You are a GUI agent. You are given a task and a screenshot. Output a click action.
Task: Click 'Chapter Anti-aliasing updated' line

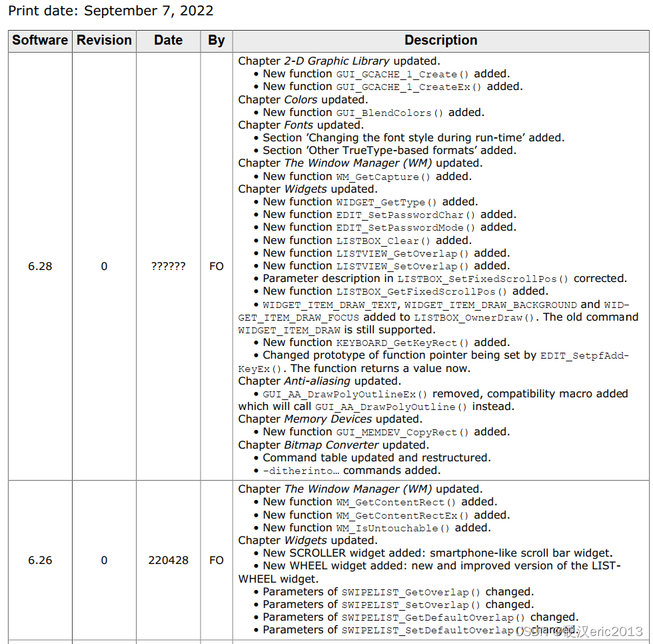click(319, 381)
